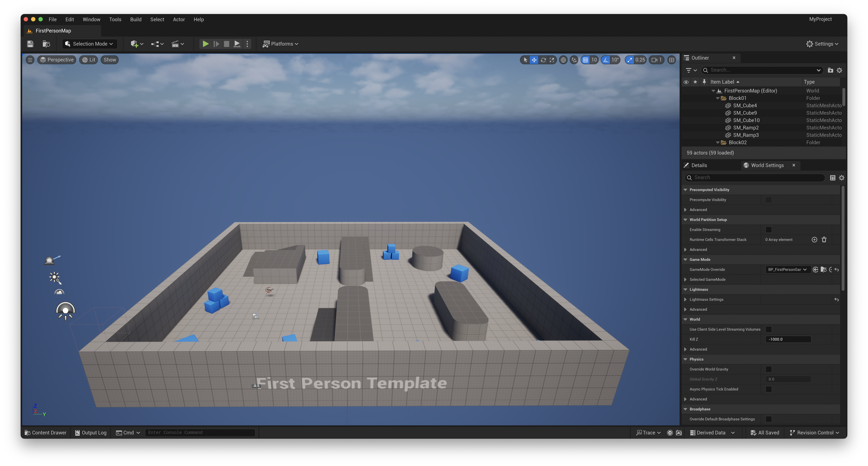The image size is (868, 466).
Task: Open the play options three-dot menu
Action: click(247, 44)
